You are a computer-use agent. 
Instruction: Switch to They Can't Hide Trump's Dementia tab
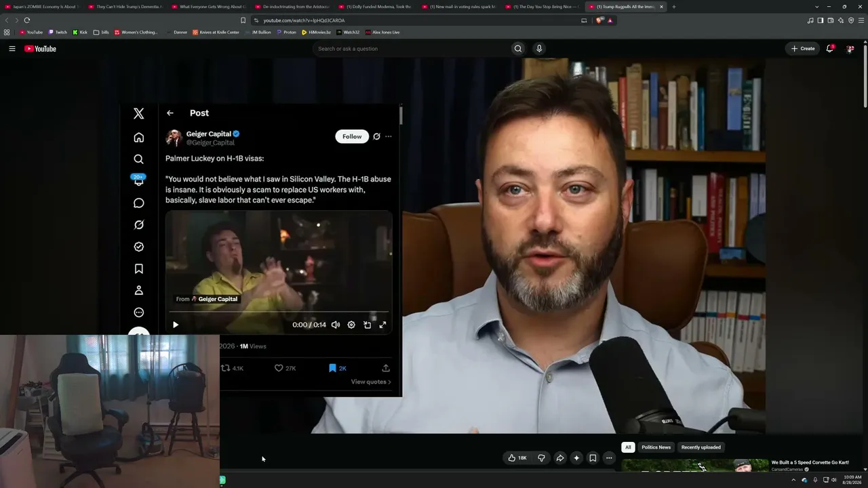click(125, 7)
